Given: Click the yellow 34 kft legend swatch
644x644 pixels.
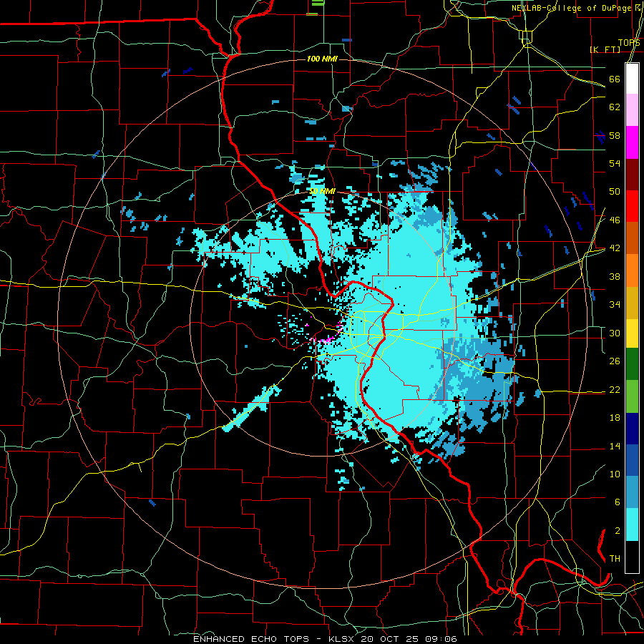Looking at the screenshot, I should pos(632,333).
